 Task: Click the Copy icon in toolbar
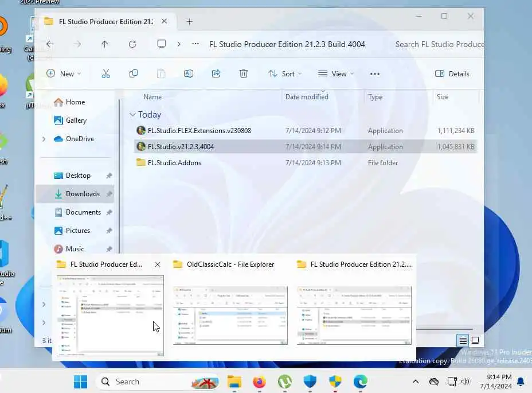(134, 73)
